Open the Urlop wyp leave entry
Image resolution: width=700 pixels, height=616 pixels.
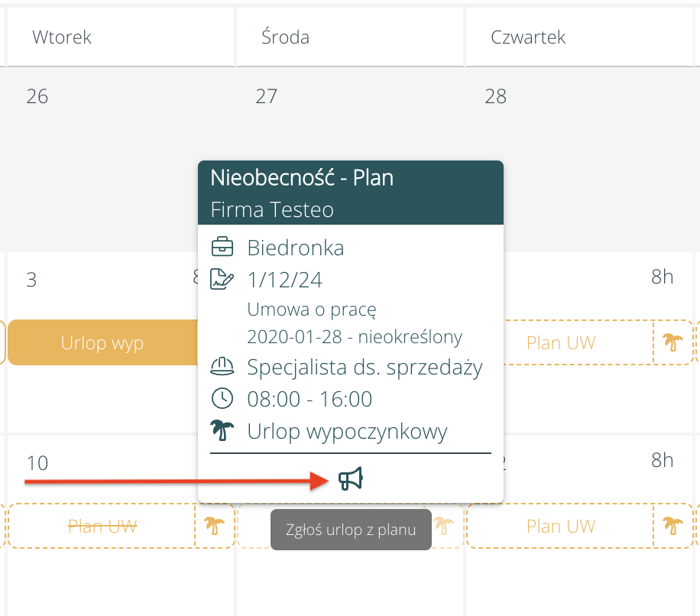[x=102, y=342]
